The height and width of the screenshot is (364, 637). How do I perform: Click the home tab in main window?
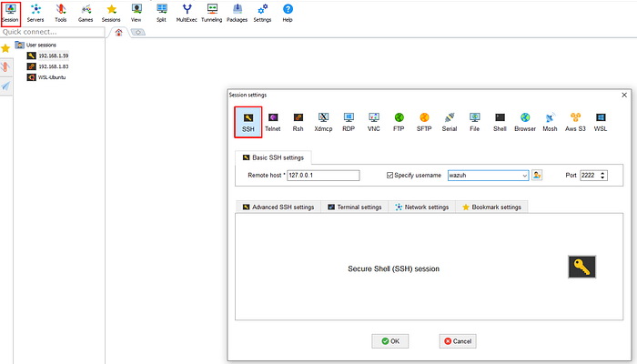118,32
